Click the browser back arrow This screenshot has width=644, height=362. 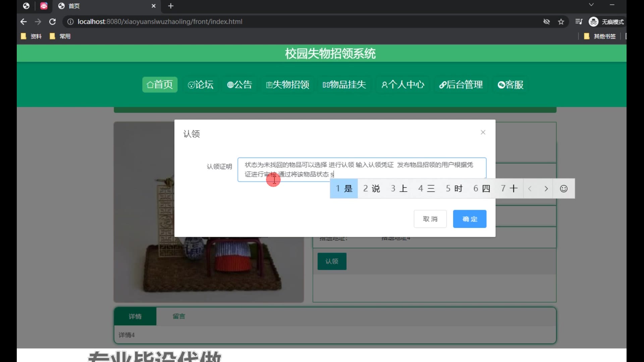tap(23, 22)
